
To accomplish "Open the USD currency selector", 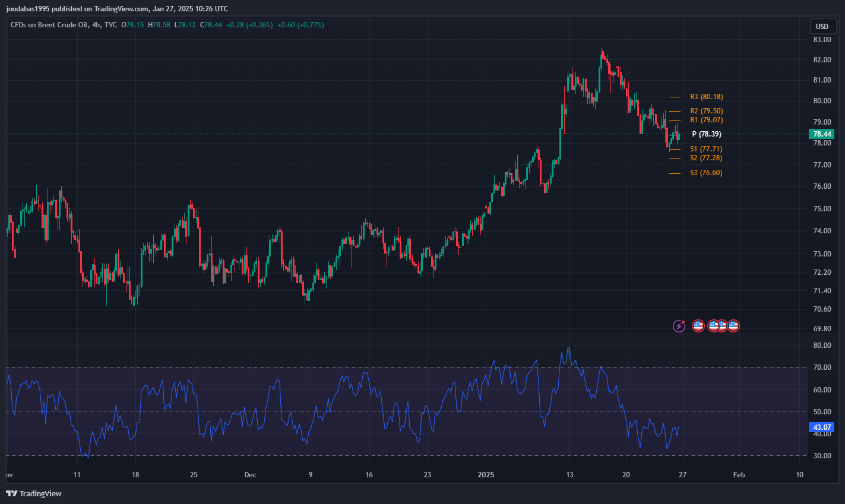I will click(822, 26).
